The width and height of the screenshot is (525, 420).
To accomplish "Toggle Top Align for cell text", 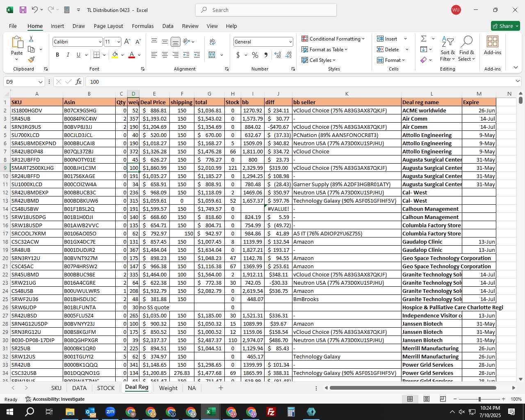I will tap(154, 41).
